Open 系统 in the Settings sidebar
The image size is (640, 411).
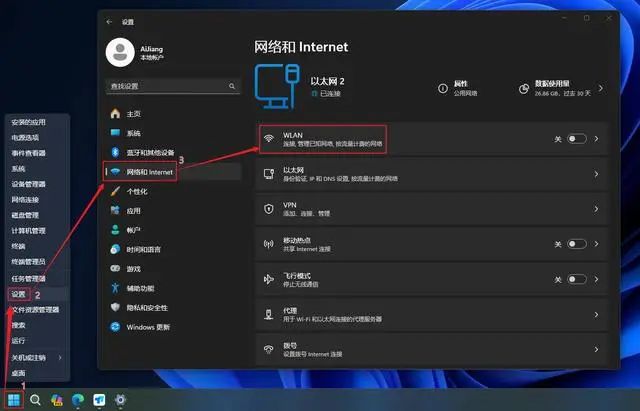[133, 133]
